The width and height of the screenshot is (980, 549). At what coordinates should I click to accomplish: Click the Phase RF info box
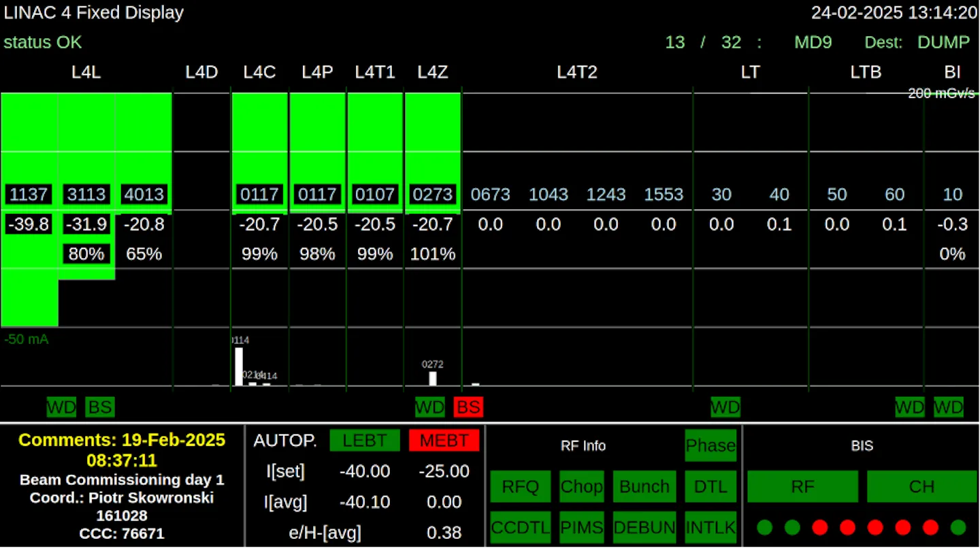click(710, 445)
